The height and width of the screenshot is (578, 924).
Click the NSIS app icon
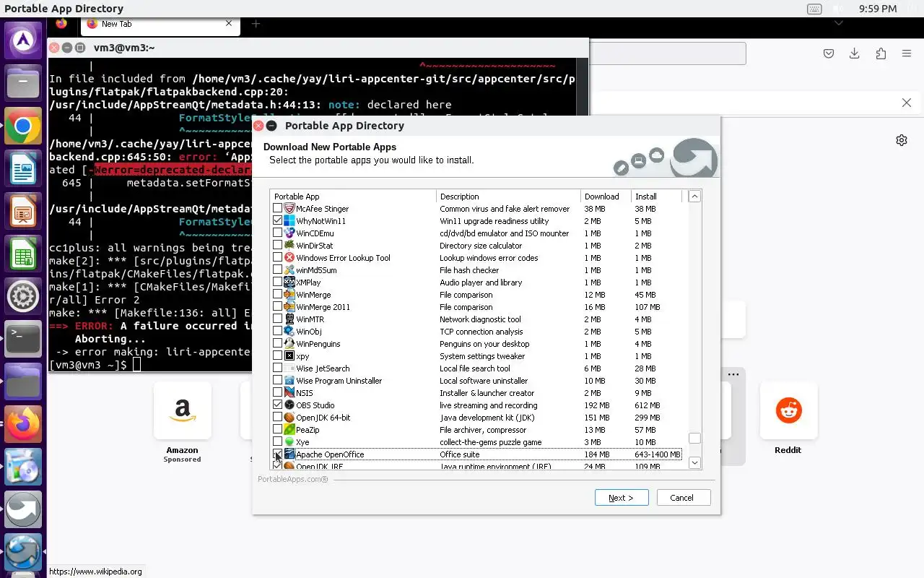tap(289, 393)
